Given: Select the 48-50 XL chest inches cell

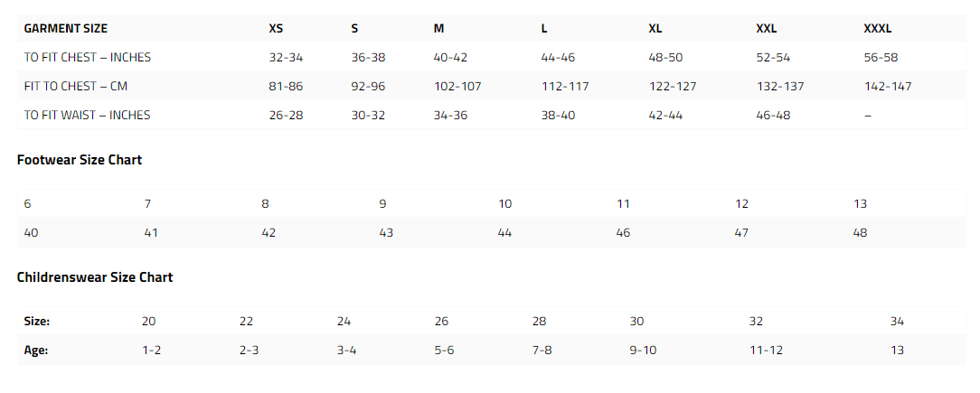Looking at the screenshot, I should [665, 58].
